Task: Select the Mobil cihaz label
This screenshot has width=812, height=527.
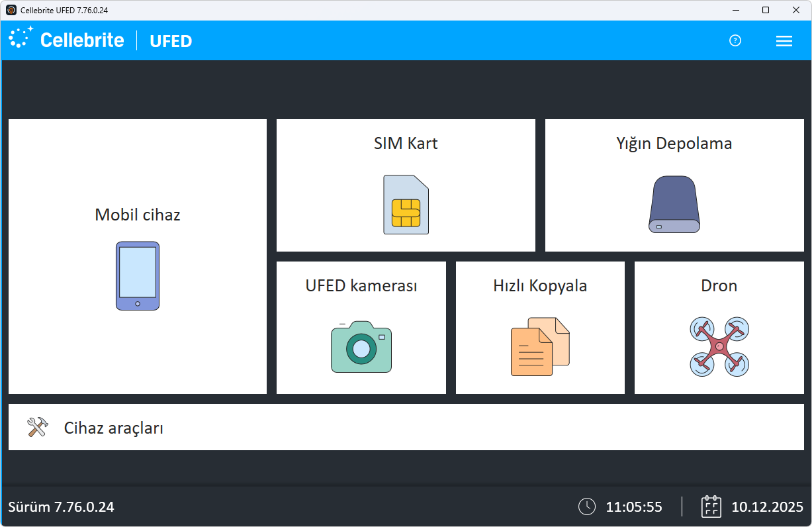Action: point(138,215)
